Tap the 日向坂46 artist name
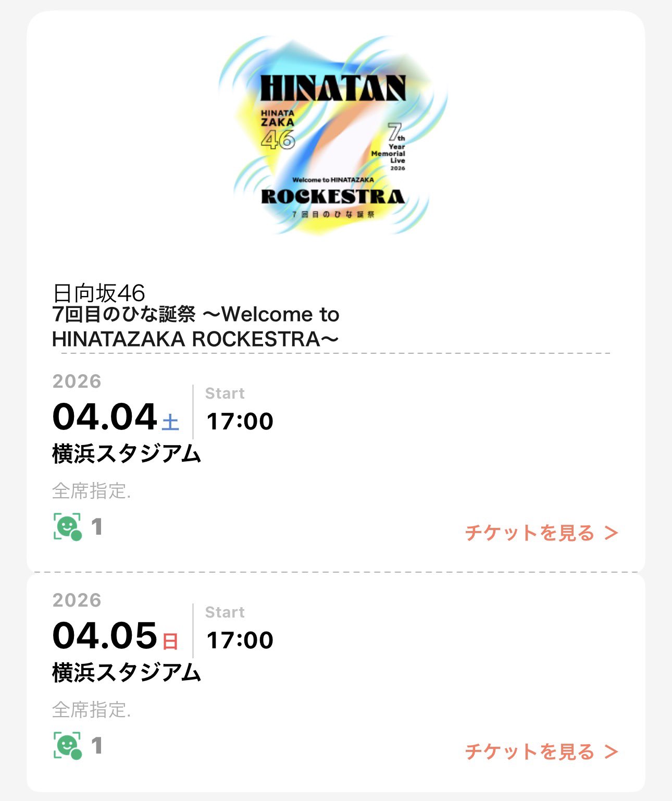 pos(99,293)
